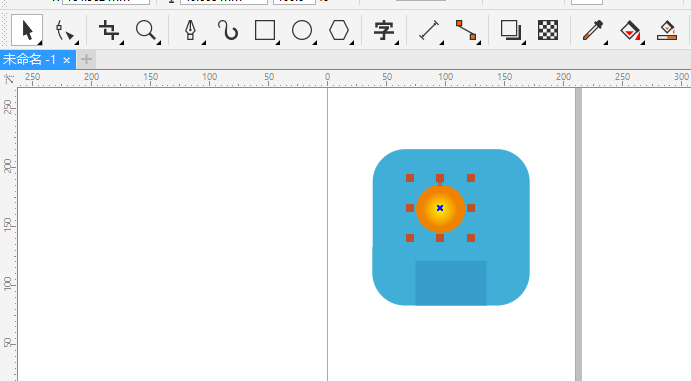Select the Drop Shadow tool
The image size is (691, 381).
tap(511, 31)
